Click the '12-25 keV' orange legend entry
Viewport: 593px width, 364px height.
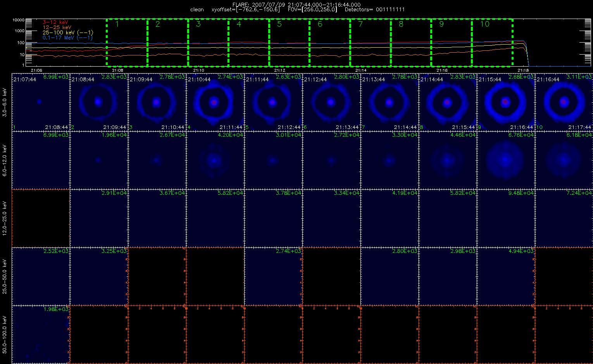tap(57, 27)
